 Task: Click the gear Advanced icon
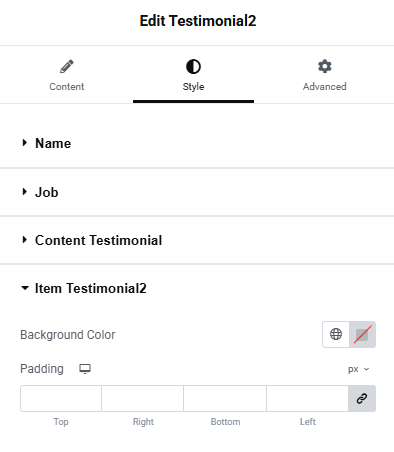pyautogui.click(x=325, y=66)
